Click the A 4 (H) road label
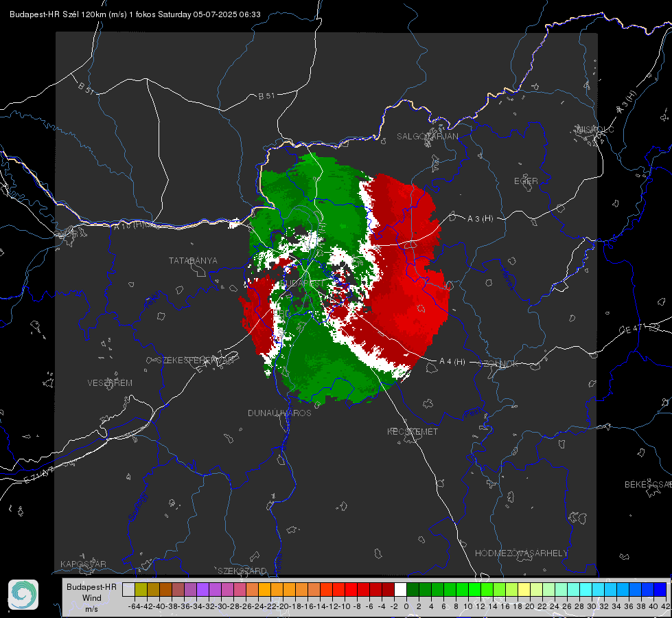Viewport: 672px width, 618px height. click(x=452, y=362)
